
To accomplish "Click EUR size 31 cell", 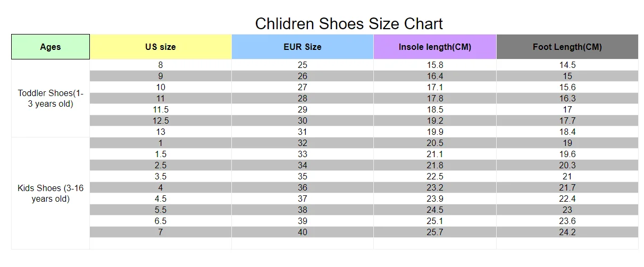I will (x=303, y=132).
